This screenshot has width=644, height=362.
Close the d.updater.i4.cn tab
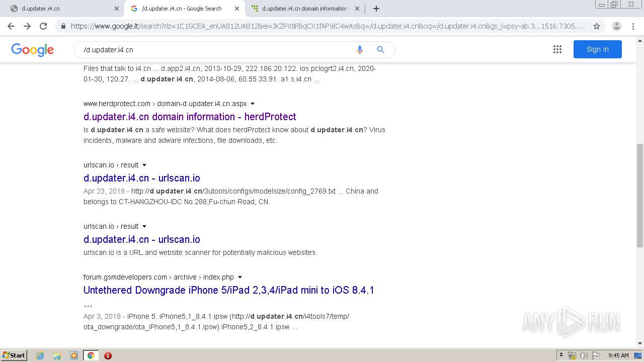pos(117,9)
